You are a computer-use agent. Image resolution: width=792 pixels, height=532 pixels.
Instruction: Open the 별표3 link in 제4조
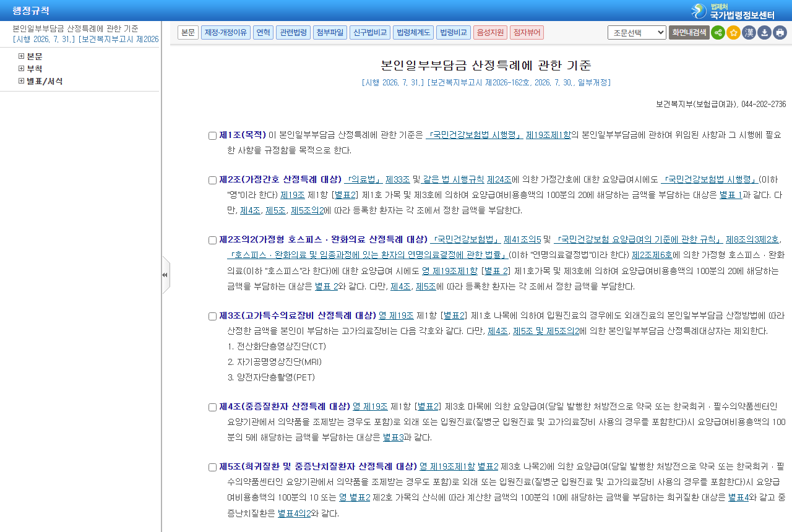pyautogui.click(x=394, y=437)
